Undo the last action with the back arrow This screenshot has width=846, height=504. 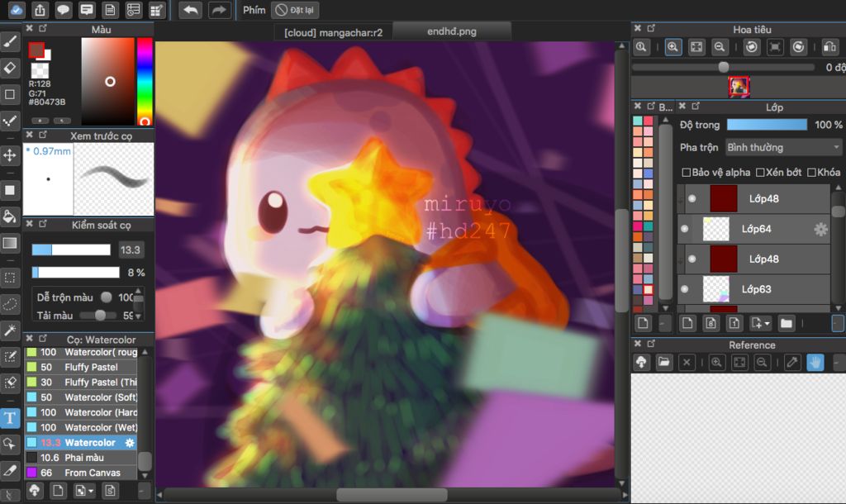point(191,10)
